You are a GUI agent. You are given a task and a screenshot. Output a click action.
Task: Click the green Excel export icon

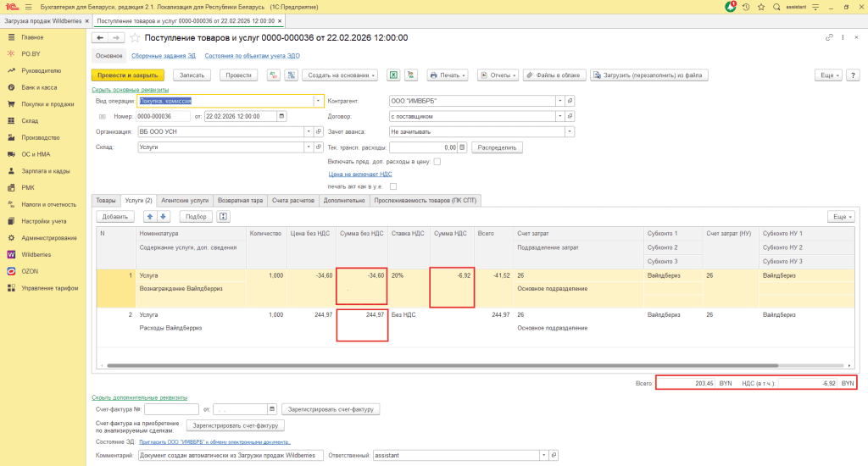click(394, 75)
